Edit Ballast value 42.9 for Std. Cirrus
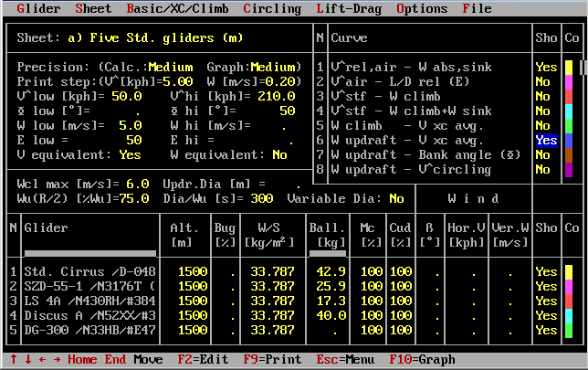The image size is (588, 370). [x=324, y=272]
